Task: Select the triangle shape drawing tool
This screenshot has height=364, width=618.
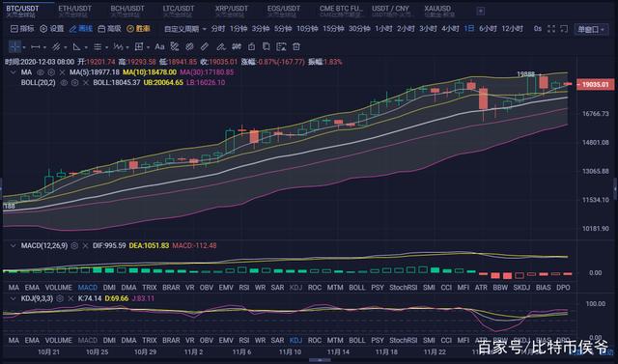Action: (77, 47)
